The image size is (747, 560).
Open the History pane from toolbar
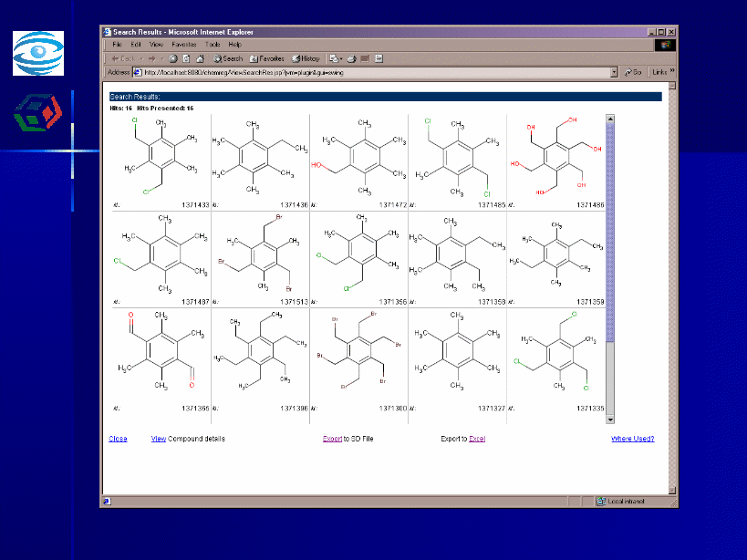pos(305,58)
